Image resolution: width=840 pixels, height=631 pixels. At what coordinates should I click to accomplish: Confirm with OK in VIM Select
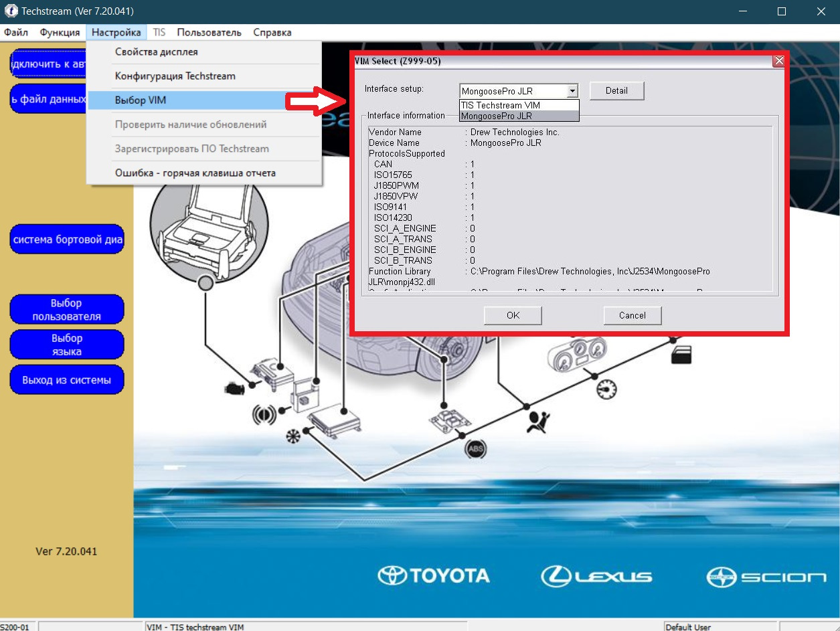pyautogui.click(x=513, y=316)
